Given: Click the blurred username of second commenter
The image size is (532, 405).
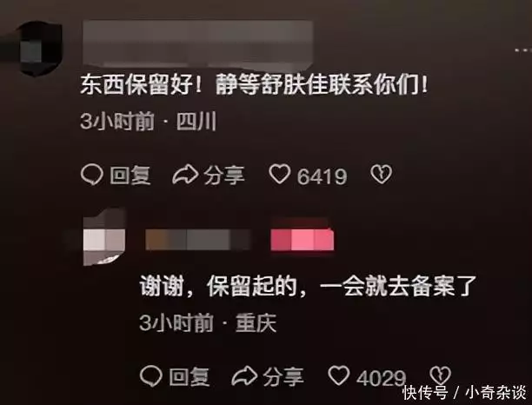Looking at the screenshot, I should 198,240.
